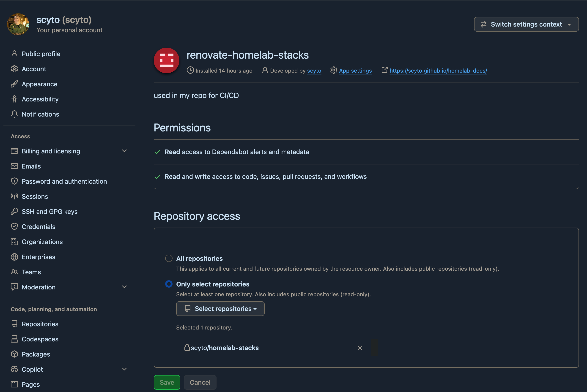The image size is (587, 392).
Task: Open the scyto.github.io/homelab-docs link
Action: pyautogui.click(x=438, y=71)
